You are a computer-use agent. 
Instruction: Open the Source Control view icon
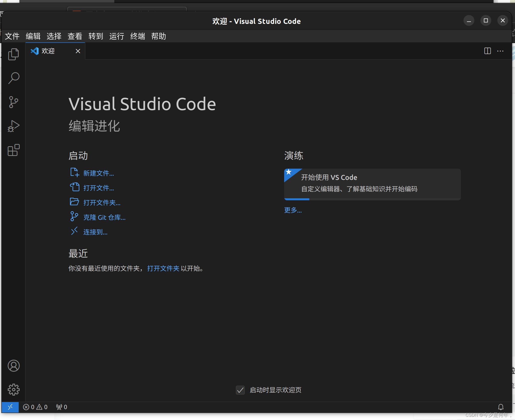(x=13, y=102)
